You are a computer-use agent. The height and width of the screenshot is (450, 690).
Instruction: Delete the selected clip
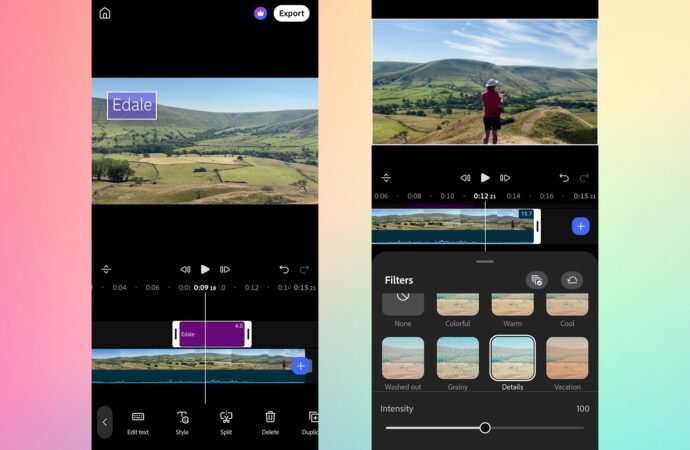(270, 423)
